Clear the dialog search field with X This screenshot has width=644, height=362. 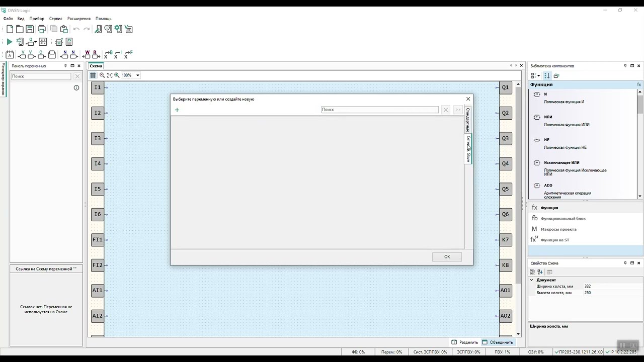click(445, 110)
